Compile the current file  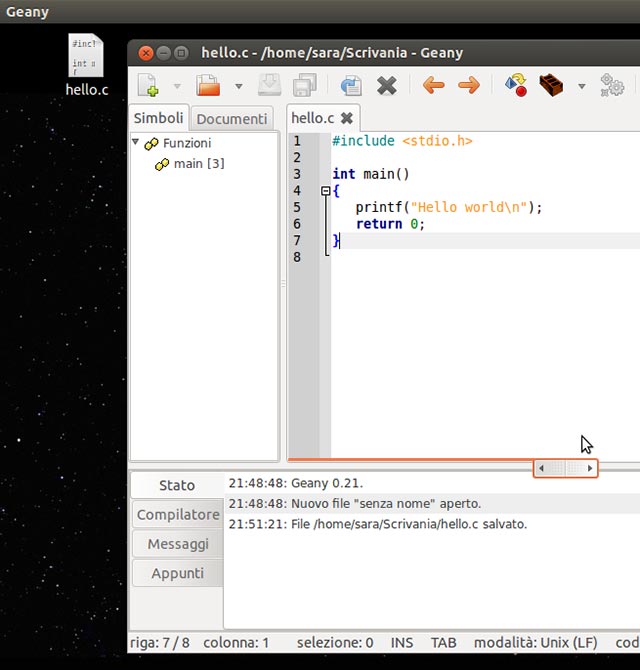pos(516,86)
